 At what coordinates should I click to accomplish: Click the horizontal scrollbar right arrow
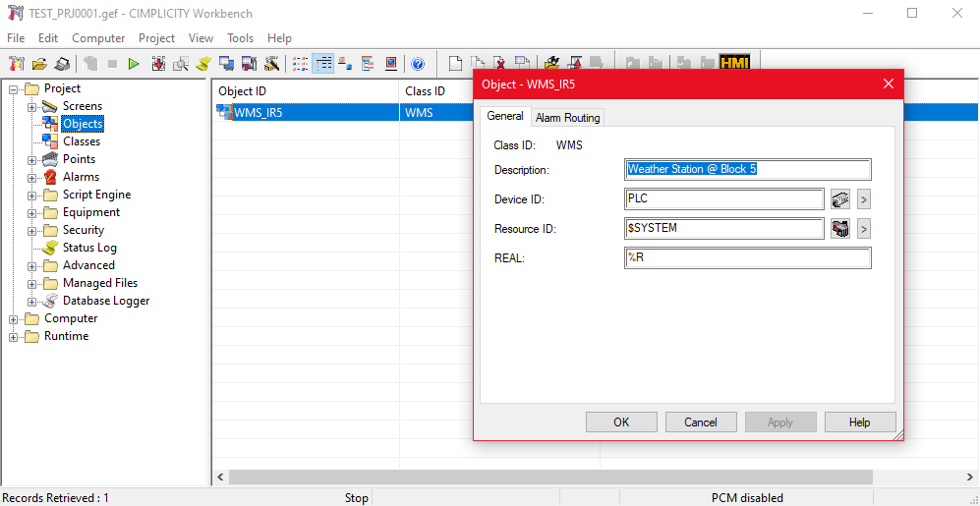969,478
